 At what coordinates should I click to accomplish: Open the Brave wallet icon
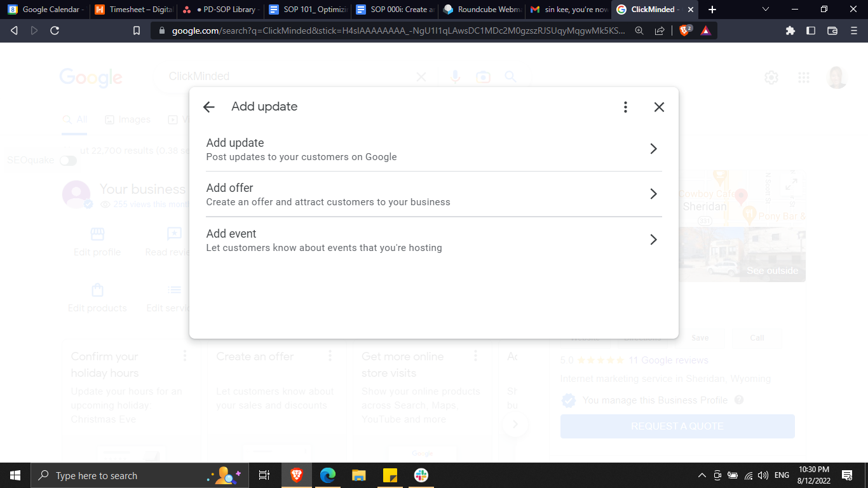832,30
